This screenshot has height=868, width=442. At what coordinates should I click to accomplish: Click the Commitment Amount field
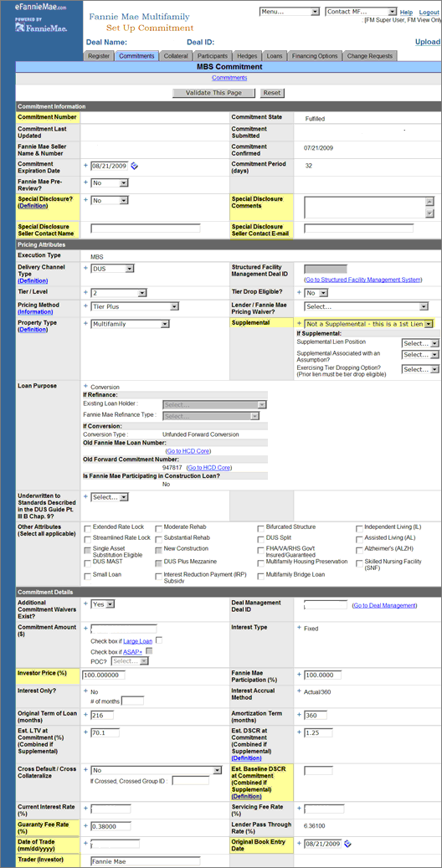click(124, 629)
